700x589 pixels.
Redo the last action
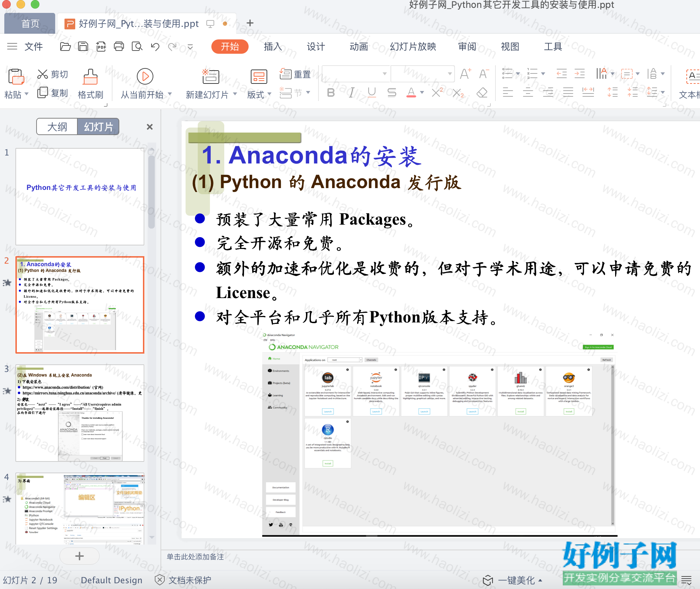pos(173,47)
